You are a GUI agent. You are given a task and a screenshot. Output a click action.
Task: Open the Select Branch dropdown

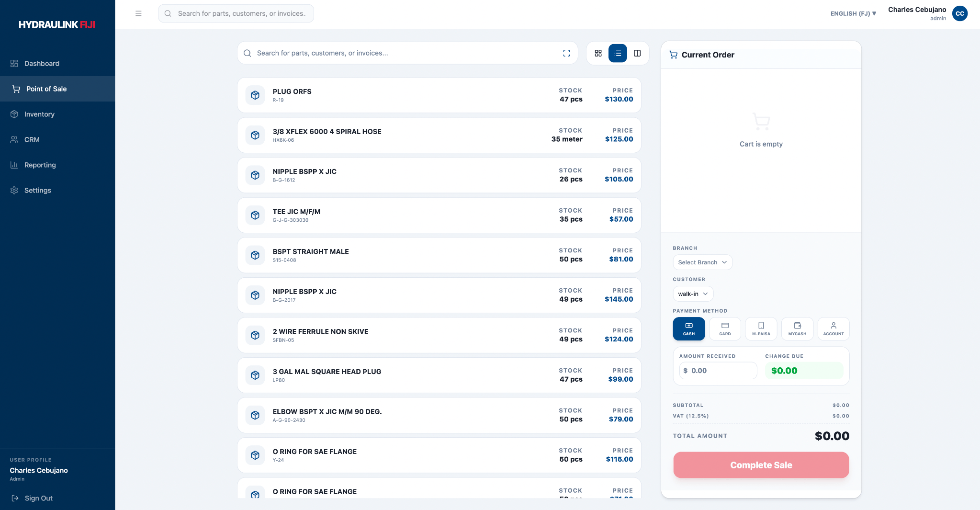[702, 262]
